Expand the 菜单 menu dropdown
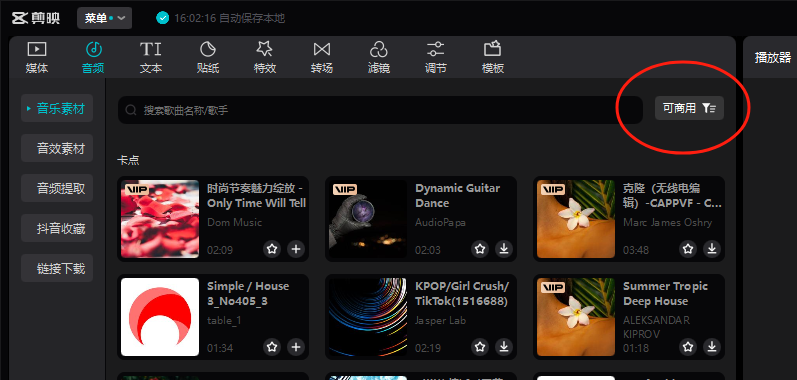The width and height of the screenshot is (797, 380). [105, 18]
